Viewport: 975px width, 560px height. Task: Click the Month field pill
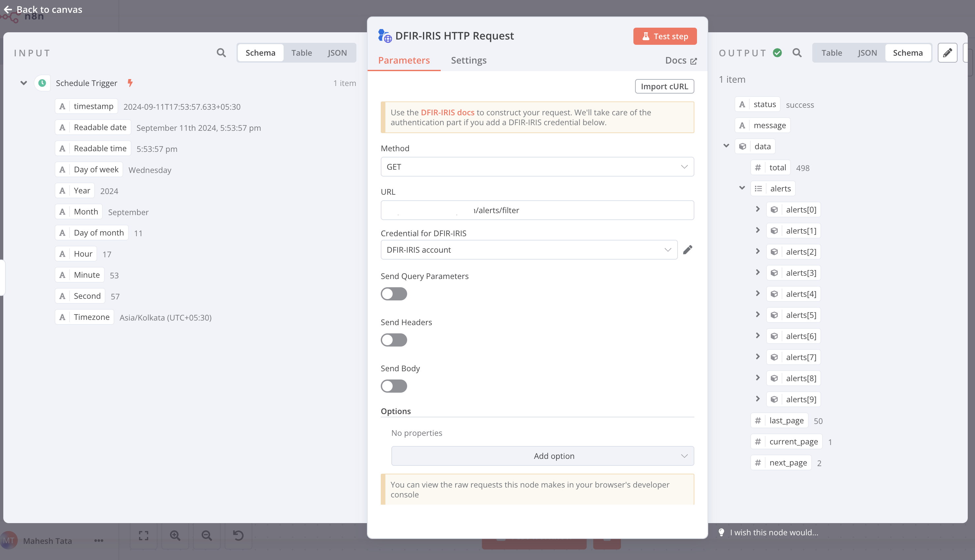click(79, 211)
